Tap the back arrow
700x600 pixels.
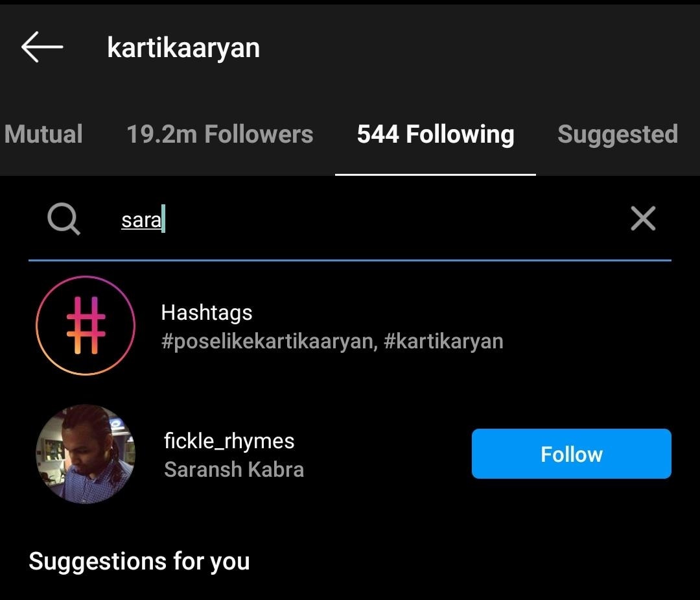pos(42,47)
